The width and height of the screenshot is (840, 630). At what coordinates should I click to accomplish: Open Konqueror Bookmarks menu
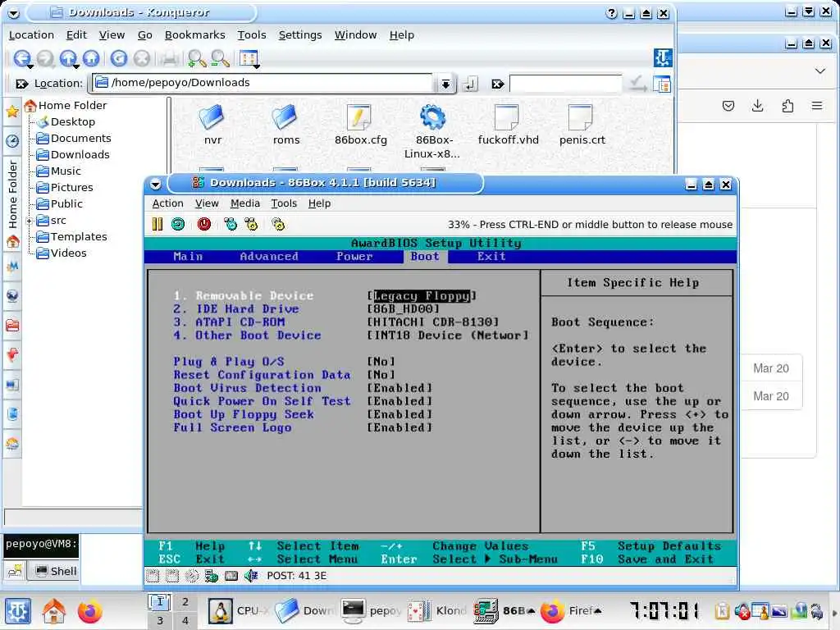pyautogui.click(x=195, y=34)
